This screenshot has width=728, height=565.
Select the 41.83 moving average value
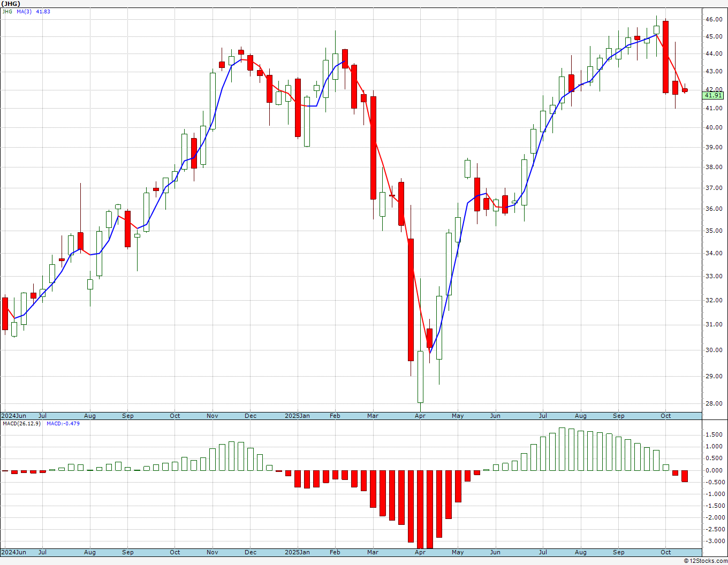coord(43,11)
